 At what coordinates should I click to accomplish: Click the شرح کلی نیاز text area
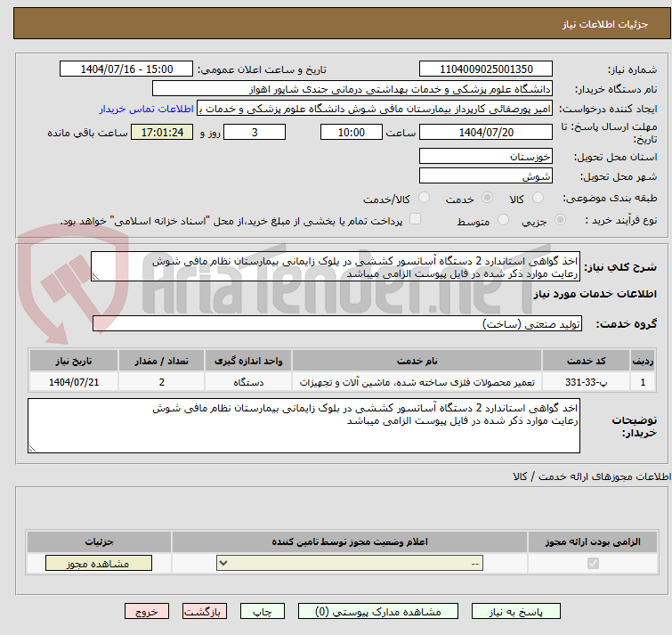click(x=336, y=266)
